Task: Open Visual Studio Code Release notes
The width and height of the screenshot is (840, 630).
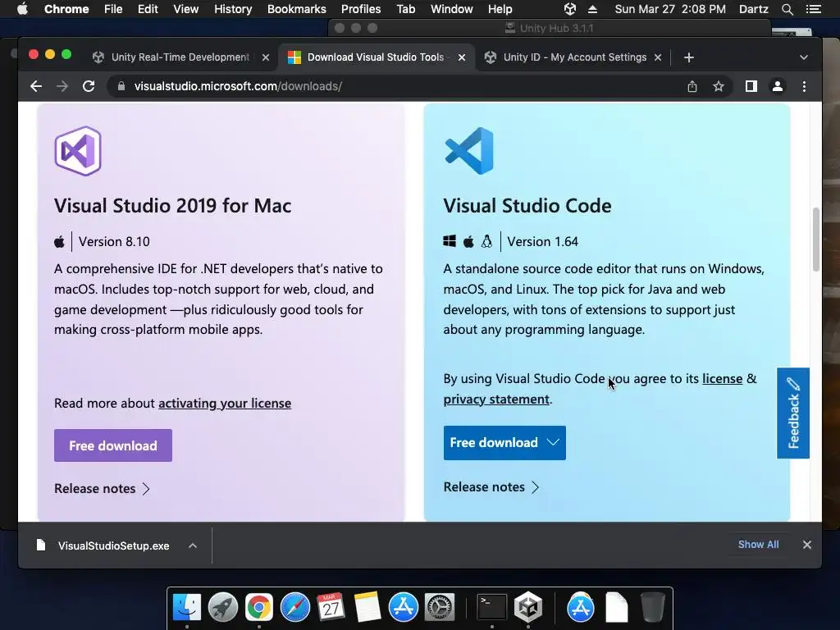Action: tap(491, 487)
